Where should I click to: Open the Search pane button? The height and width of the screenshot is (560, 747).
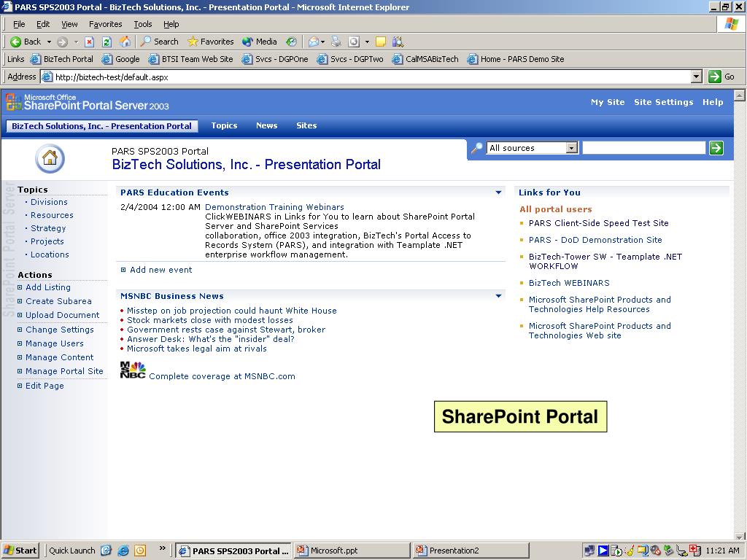pyautogui.click(x=160, y=42)
